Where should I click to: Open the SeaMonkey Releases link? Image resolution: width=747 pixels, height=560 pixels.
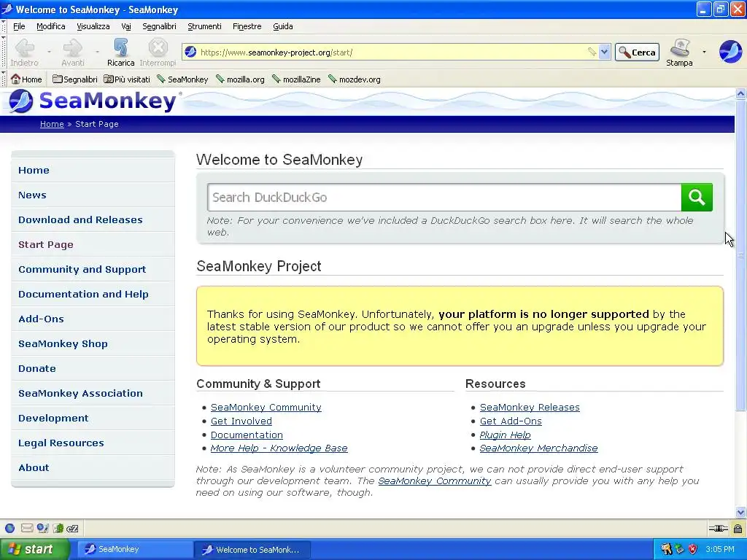pos(530,407)
